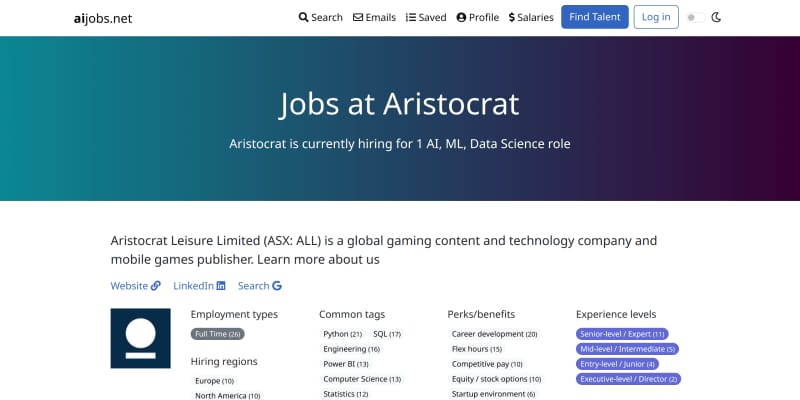Open the Profile user icon
The image size is (800, 400).
point(461,17)
